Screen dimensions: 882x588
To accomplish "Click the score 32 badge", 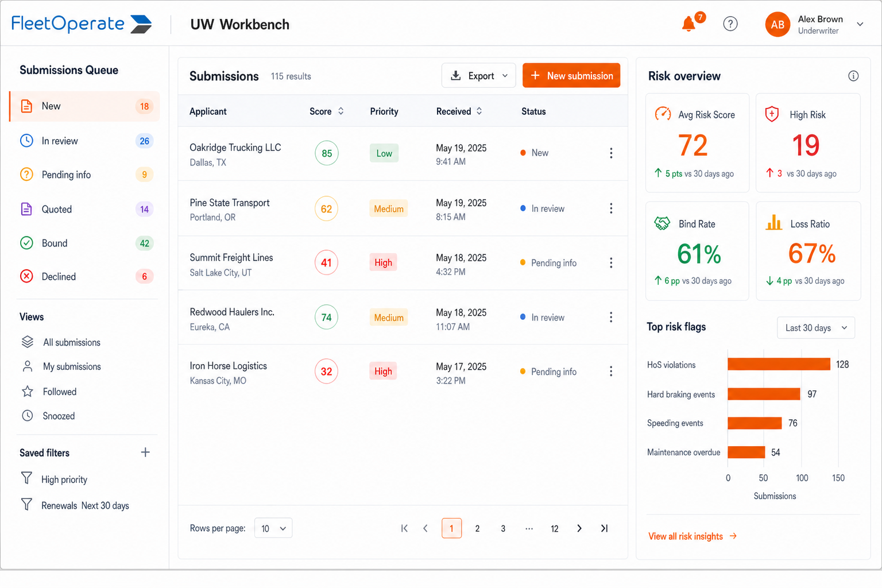I will (x=326, y=372).
